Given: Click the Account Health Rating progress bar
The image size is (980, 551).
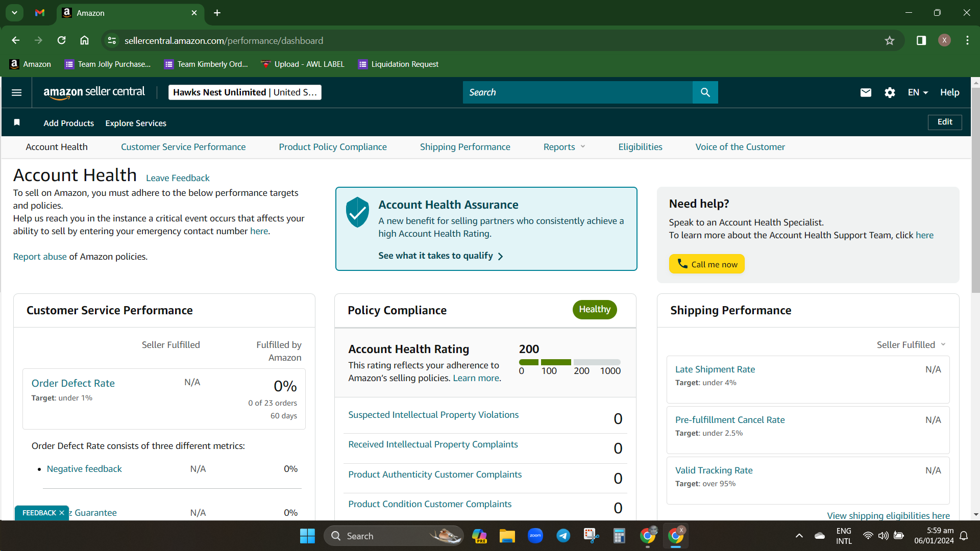Looking at the screenshot, I should click(x=570, y=362).
